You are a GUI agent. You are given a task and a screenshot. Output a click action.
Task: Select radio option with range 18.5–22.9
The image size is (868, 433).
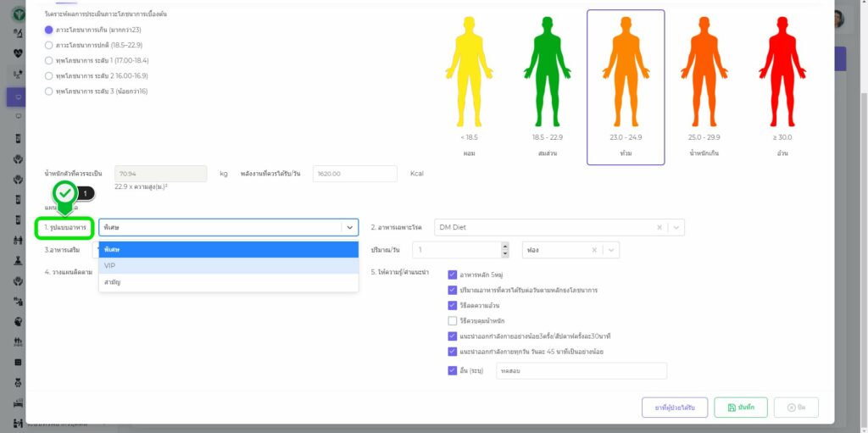click(48, 45)
